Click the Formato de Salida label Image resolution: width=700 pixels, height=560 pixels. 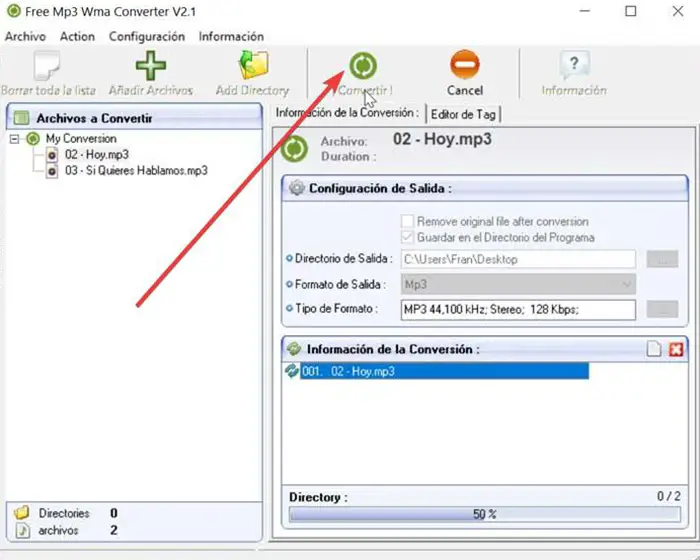(x=340, y=284)
